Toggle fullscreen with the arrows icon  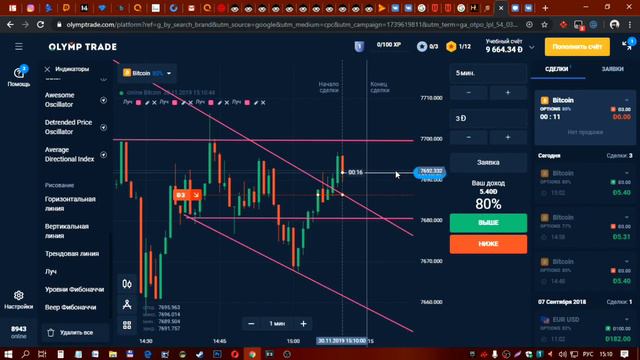627,46
